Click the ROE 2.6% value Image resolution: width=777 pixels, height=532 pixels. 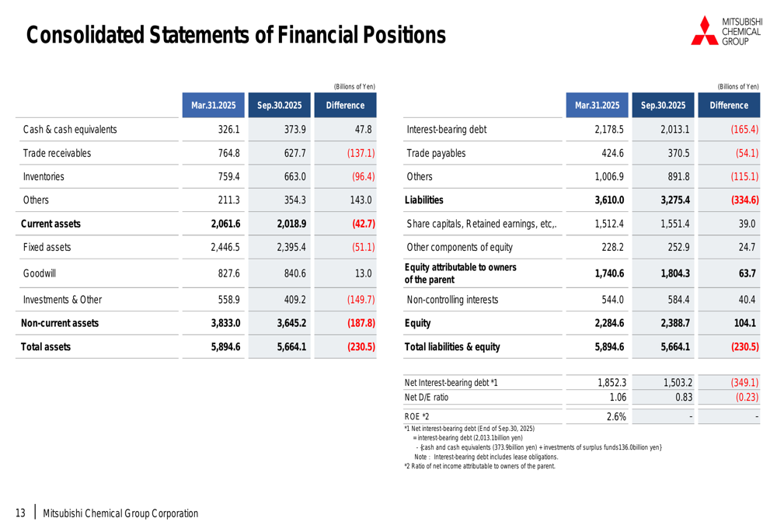coord(615,417)
